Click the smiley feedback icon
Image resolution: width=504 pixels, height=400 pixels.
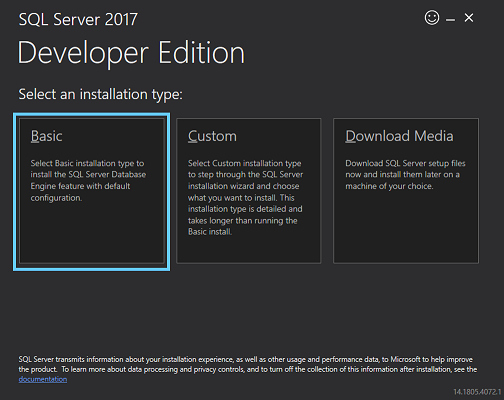pyautogui.click(x=432, y=18)
